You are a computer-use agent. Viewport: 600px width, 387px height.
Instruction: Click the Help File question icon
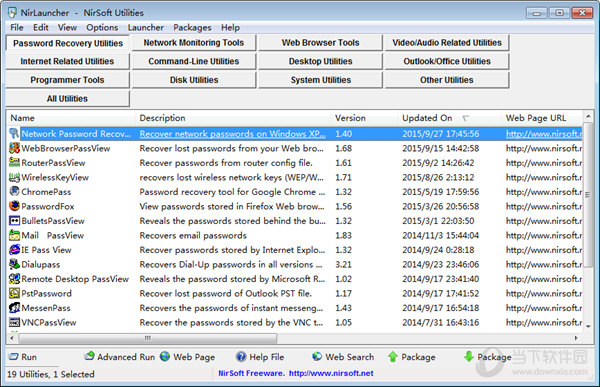tap(241, 357)
